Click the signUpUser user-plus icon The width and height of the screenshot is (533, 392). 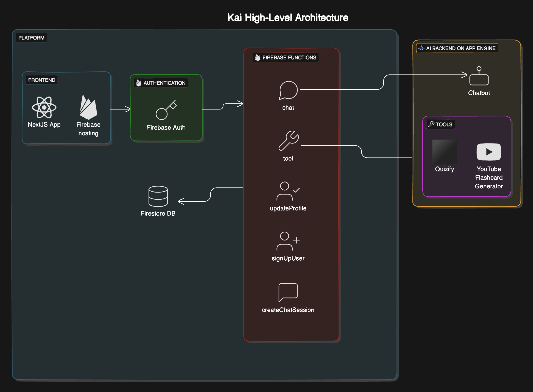click(x=288, y=241)
